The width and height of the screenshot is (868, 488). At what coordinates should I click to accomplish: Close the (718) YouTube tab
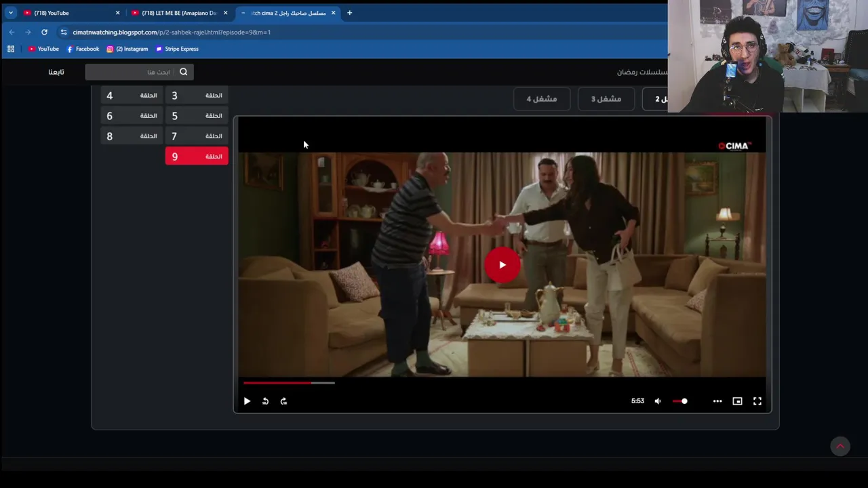pyautogui.click(x=117, y=13)
